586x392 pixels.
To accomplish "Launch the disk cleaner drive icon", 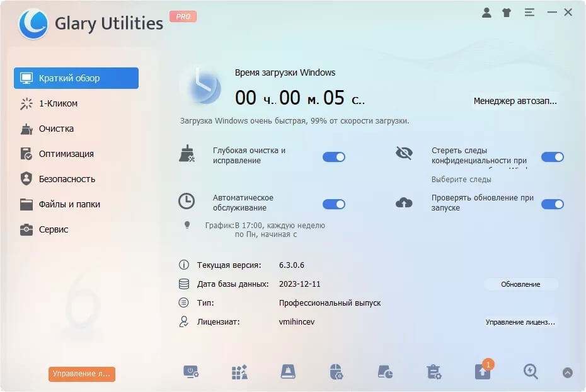I will 288,372.
